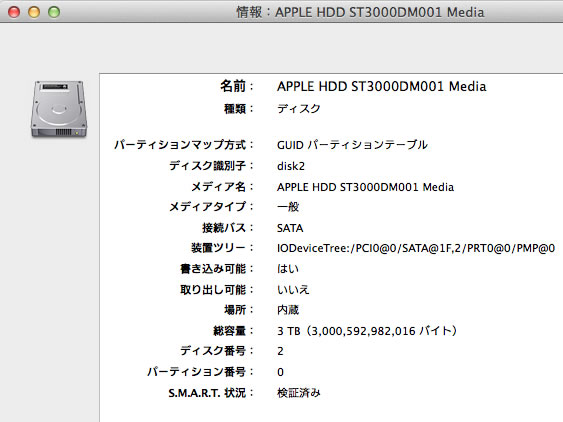Click the "名前：" label

coord(237,87)
